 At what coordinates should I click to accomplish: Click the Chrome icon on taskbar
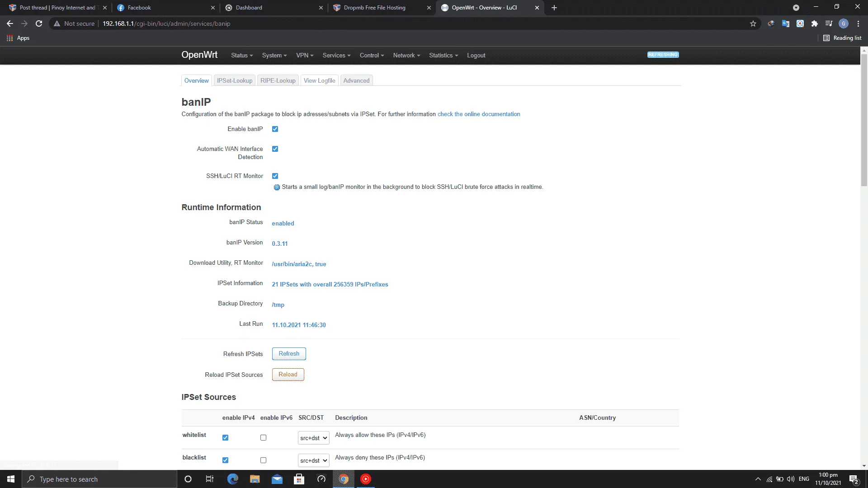344,479
